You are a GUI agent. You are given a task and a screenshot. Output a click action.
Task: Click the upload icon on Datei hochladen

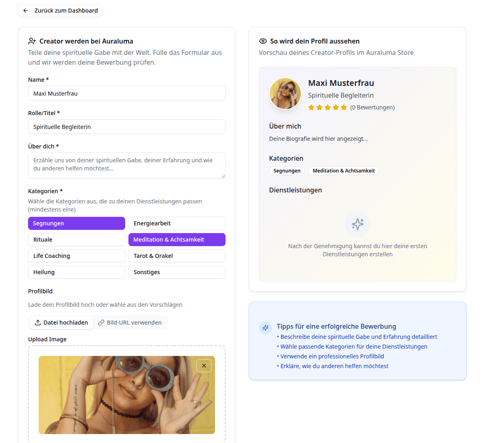(38, 323)
